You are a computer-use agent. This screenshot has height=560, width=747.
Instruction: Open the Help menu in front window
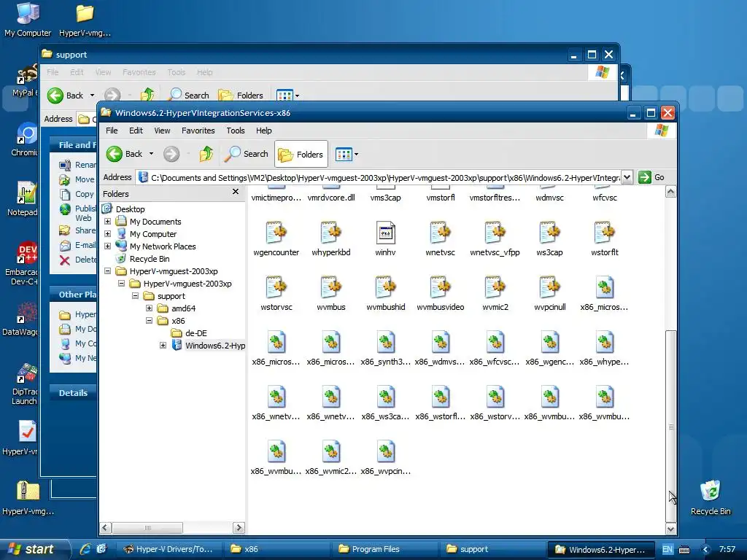point(263,131)
